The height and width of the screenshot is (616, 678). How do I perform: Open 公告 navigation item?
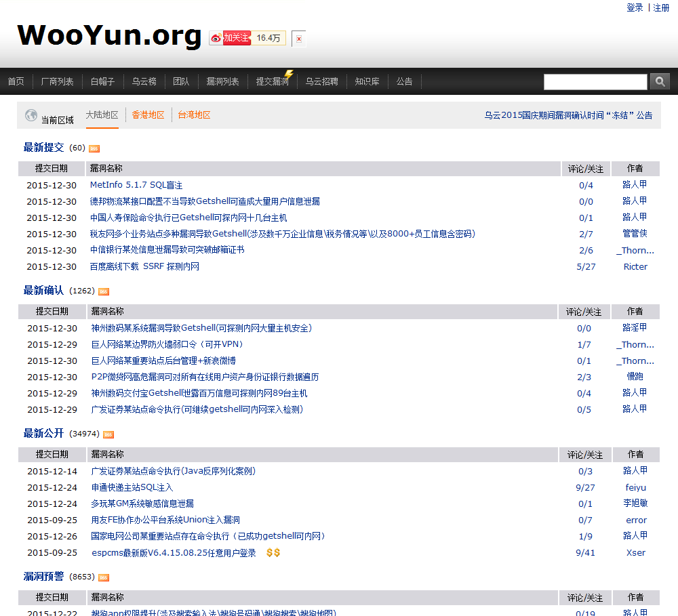(x=404, y=81)
